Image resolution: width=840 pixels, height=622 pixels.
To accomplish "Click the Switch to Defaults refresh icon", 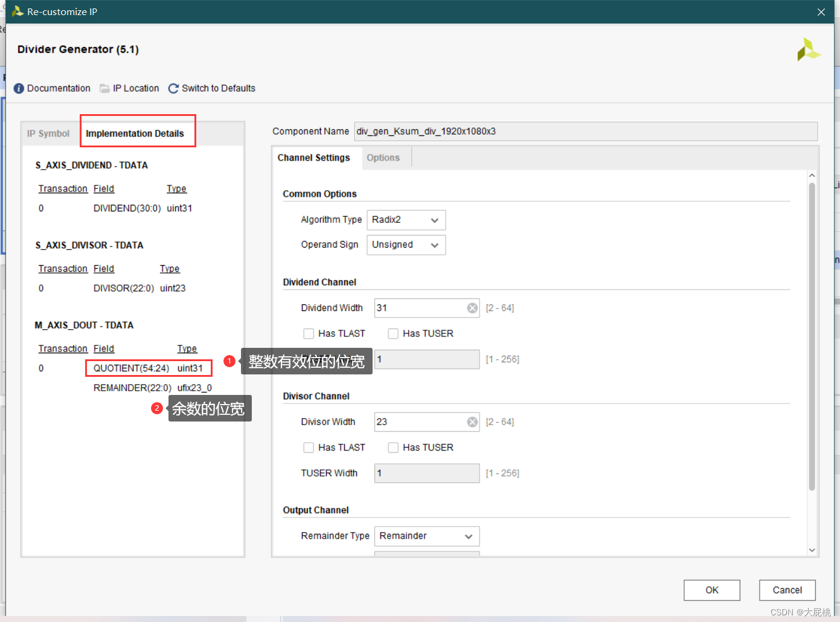I will 173,88.
